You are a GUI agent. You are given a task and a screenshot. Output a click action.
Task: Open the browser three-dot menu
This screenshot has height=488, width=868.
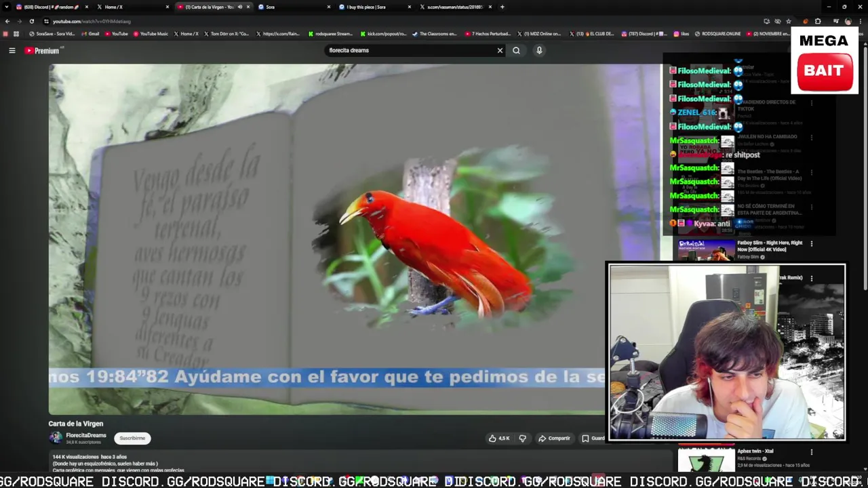860,21
